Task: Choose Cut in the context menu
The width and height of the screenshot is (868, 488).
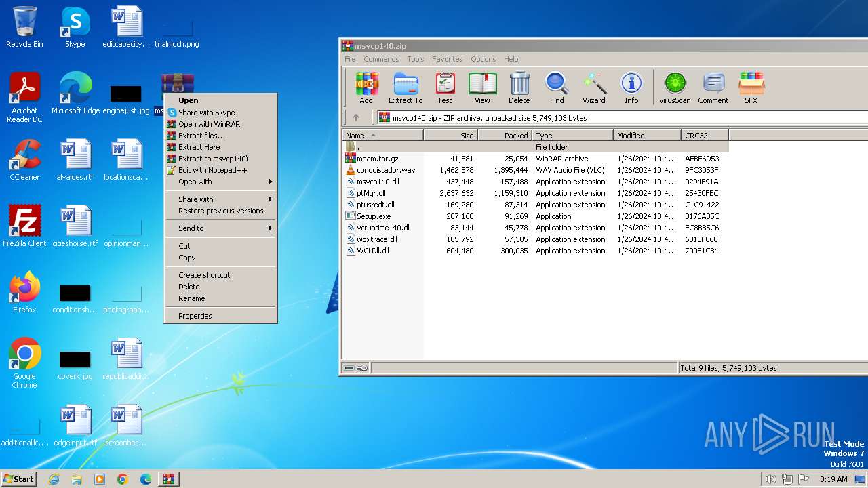Action: click(221, 246)
